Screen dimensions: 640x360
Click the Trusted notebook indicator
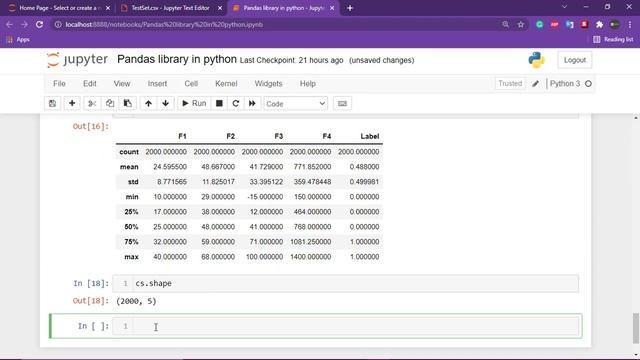510,84
